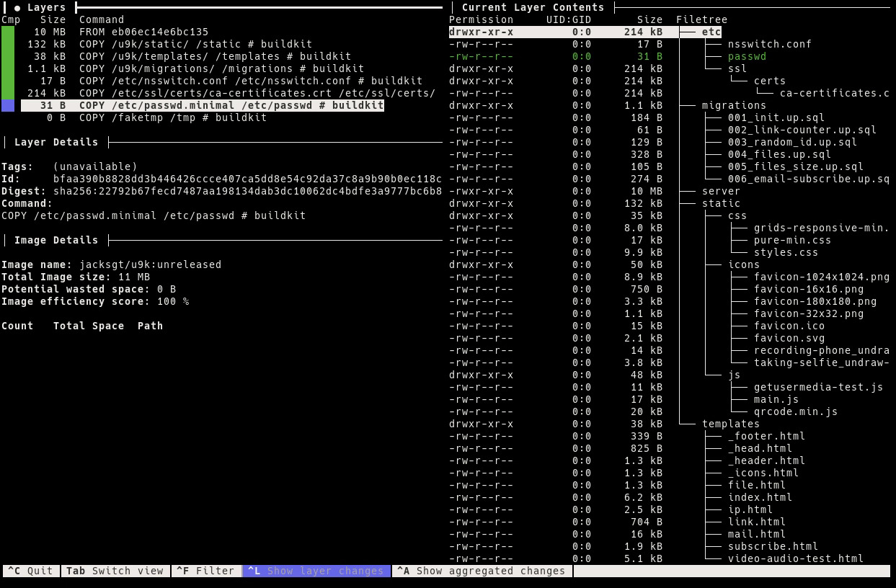Collapse the migrations folder in filetree
Viewport: 896px width, 588px height.
pyautogui.click(x=733, y=105)
